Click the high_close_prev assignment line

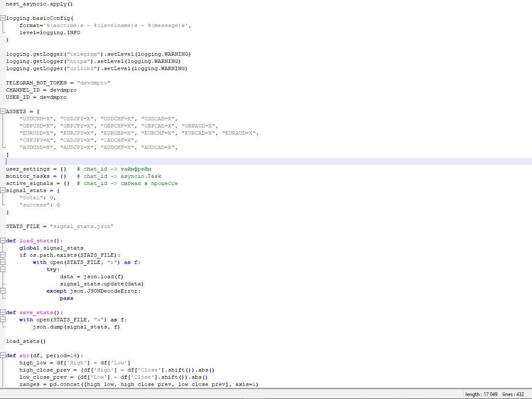click(x=117, y=370)
